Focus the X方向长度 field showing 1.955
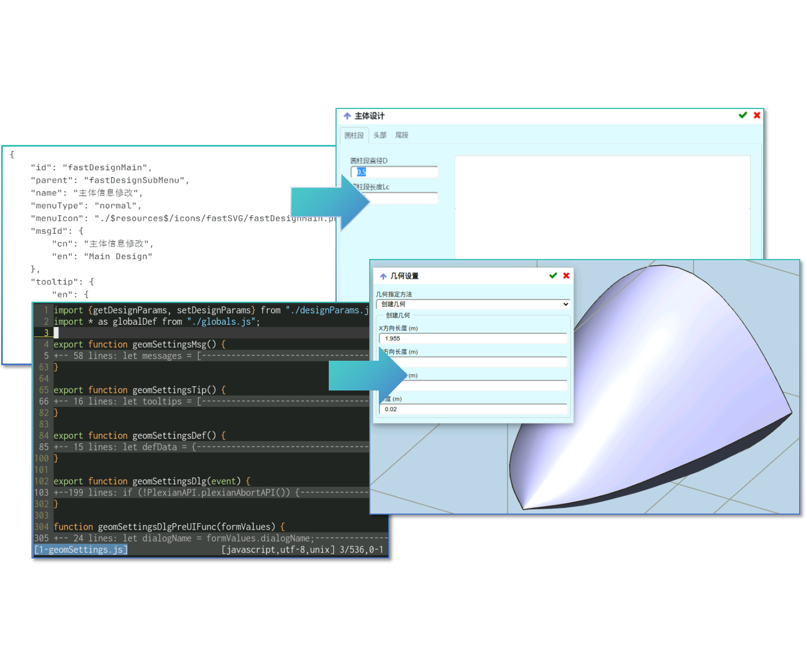 point(473,338)
